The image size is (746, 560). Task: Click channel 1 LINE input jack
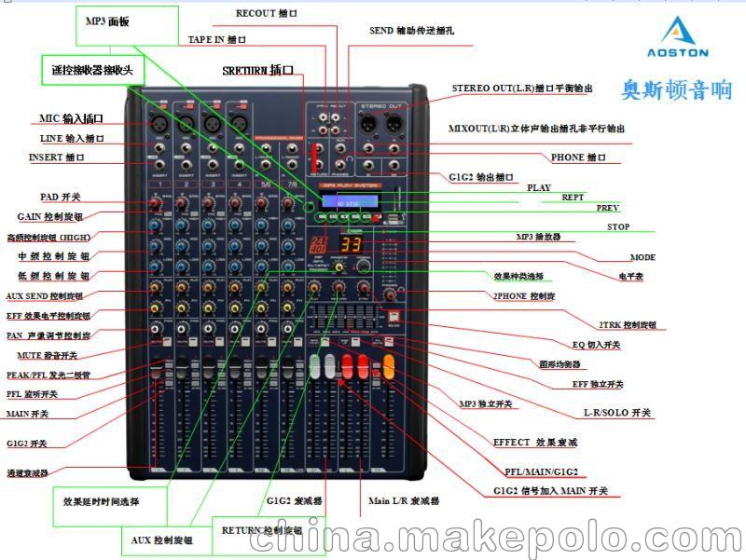coord(159,148)
